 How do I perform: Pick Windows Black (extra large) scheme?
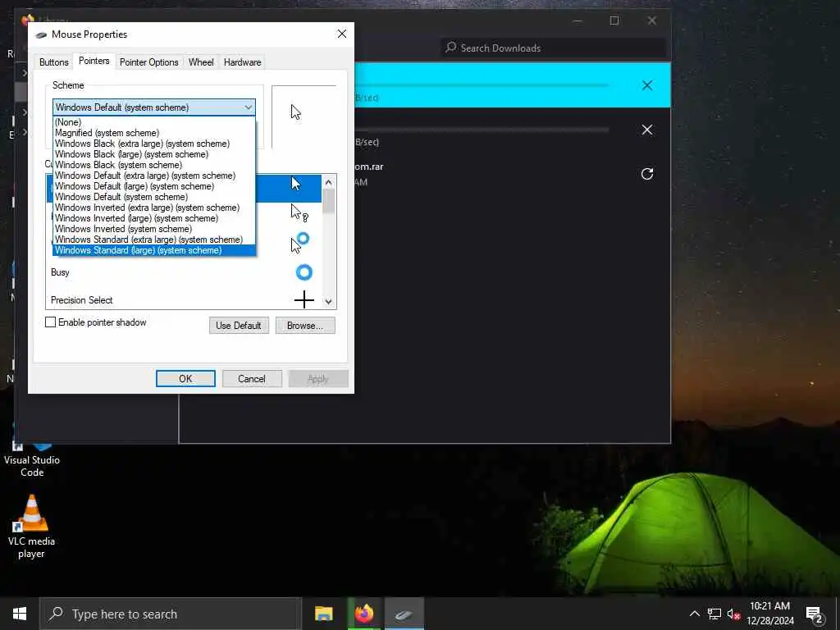point(154,144)
